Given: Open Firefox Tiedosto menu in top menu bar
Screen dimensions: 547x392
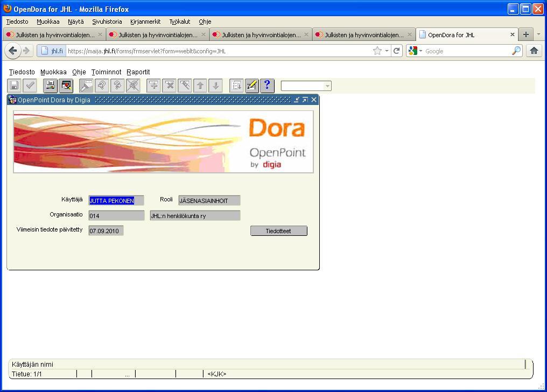Looking at the screenshot, I should click(17, 22).
